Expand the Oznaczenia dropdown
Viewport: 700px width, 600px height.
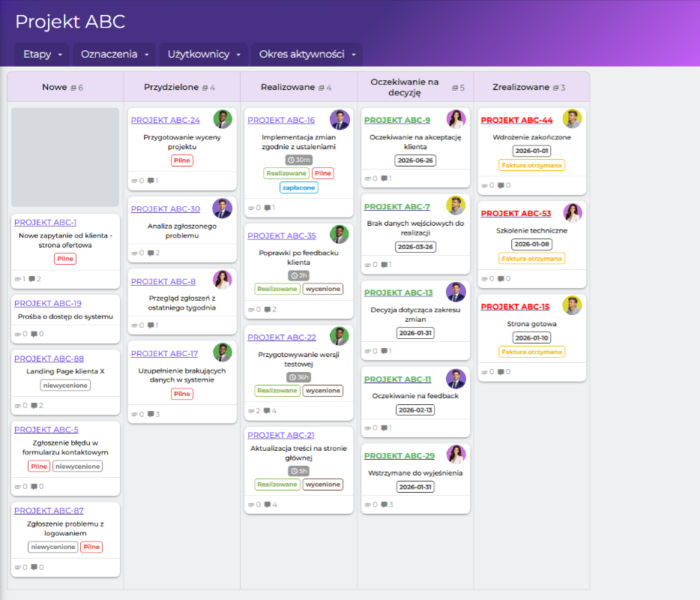(x=115, y=54)
